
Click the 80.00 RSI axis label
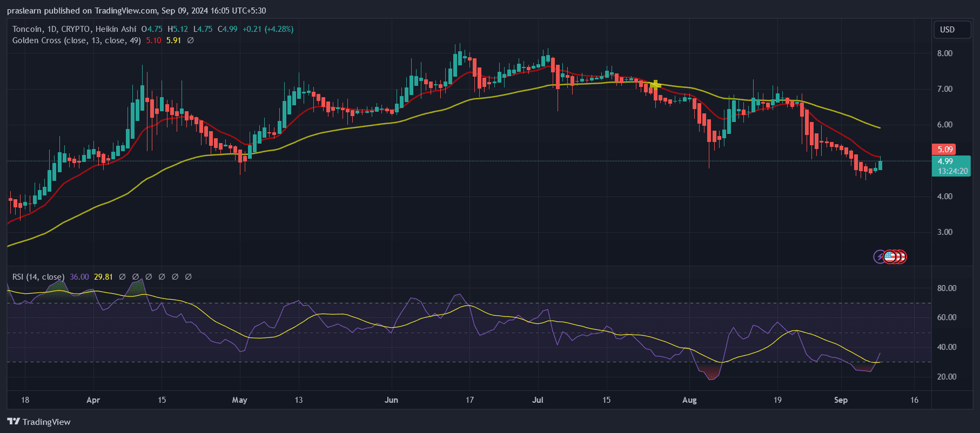pos(947,288)
